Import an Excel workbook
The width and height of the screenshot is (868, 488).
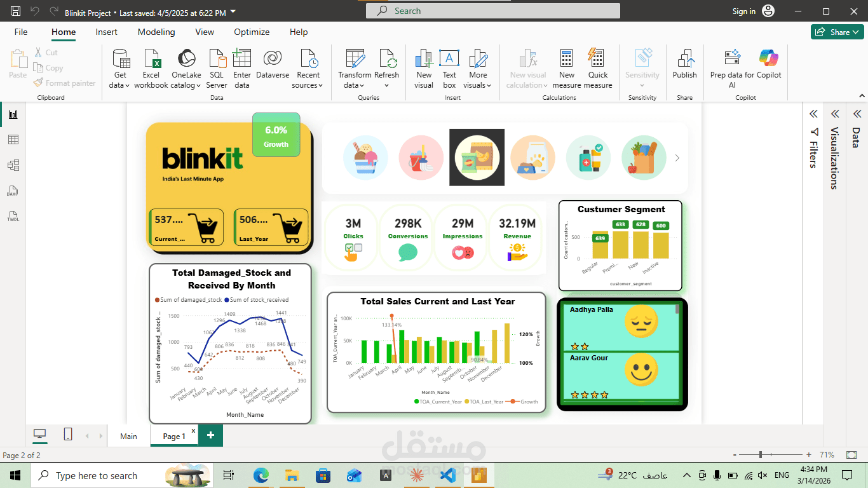point(151,69)
